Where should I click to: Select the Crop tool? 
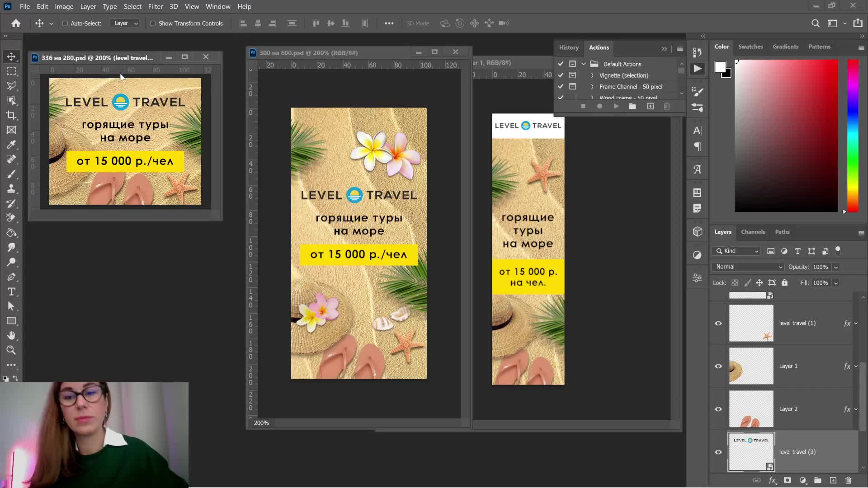point(11,115)
